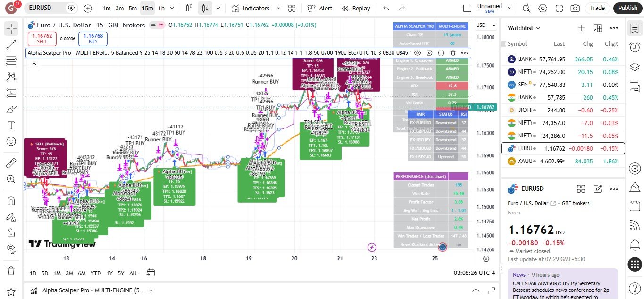Add a symbol to the Watchlist
Screen dimensions: 644x299
581,28
